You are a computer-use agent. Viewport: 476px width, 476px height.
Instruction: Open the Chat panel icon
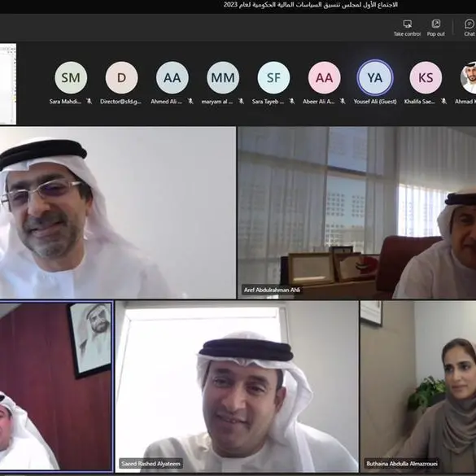pos(469,24)
